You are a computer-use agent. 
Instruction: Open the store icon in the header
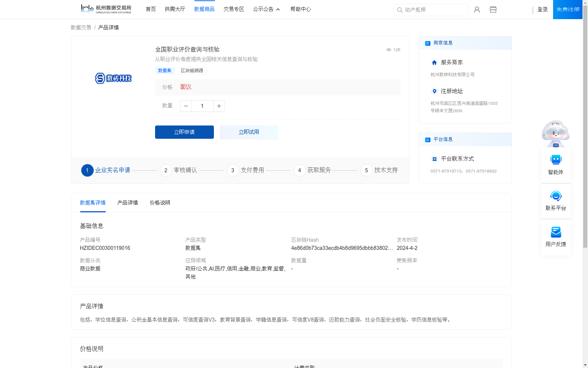493,10
